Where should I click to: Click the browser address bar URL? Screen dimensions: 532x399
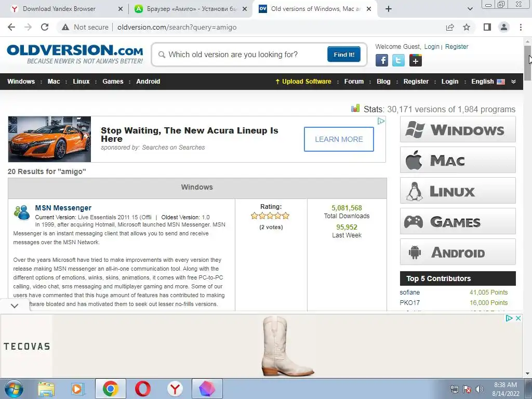tap(177, 27)
